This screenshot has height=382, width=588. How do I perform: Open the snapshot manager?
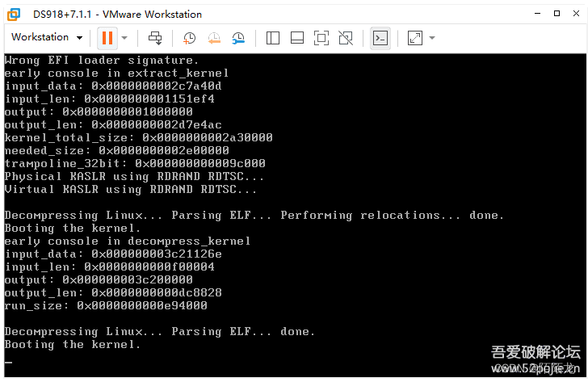[x=238, y=38]
